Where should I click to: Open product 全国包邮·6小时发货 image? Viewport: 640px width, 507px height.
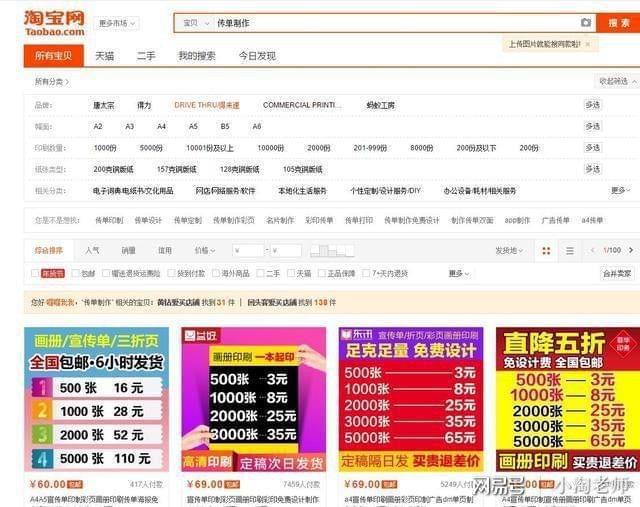point(96,399)
